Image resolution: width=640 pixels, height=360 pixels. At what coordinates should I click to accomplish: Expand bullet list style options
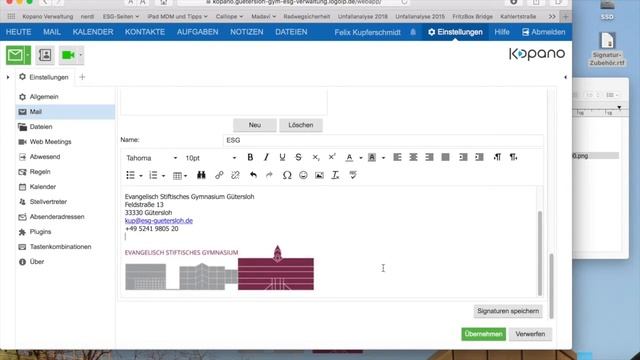[141, 176]
